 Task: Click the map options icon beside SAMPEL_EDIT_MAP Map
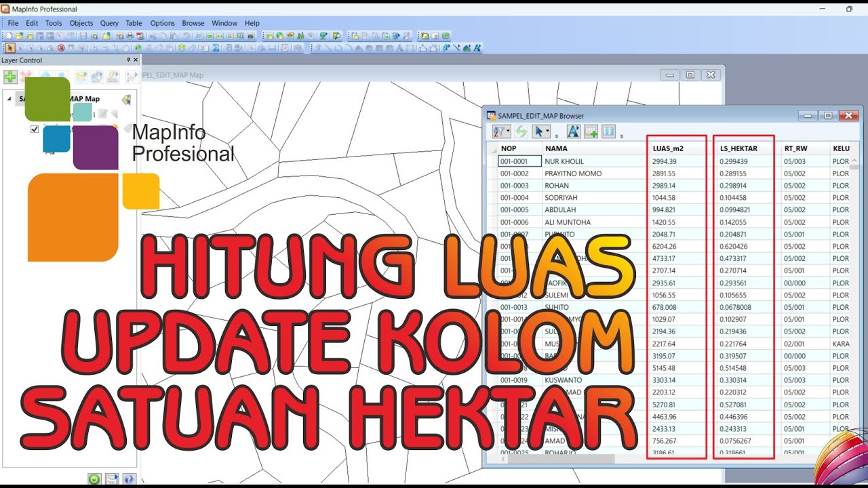[x=126, y=100]
